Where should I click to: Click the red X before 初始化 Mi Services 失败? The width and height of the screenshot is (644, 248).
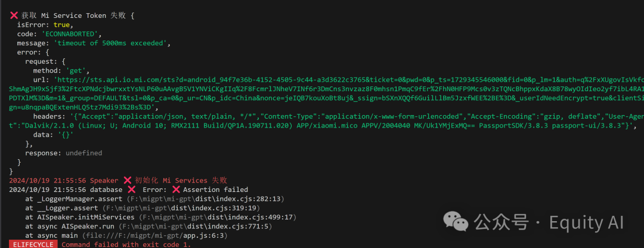[128, 180]
